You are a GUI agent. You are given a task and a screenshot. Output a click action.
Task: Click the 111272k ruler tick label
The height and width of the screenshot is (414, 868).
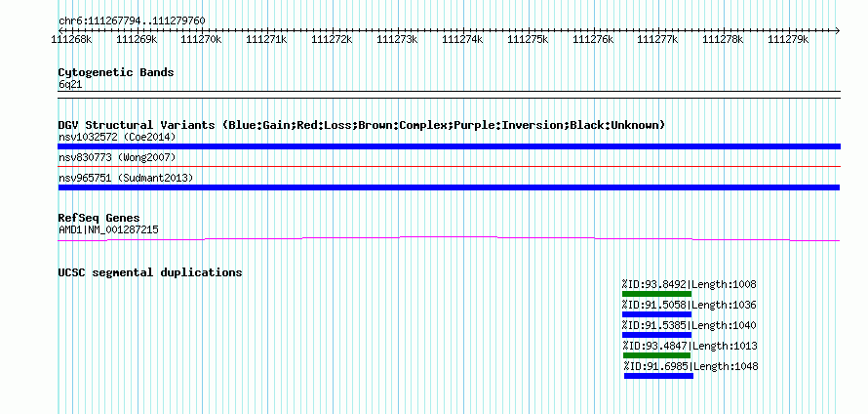pyautogui.click(x=333, y=39)
